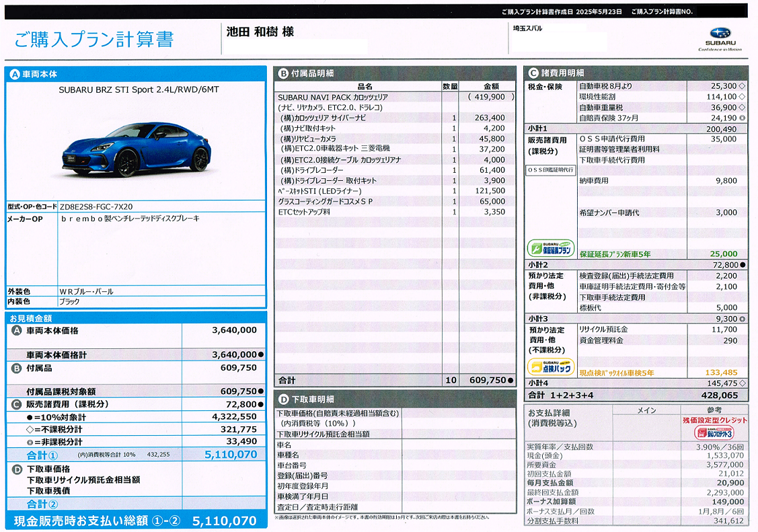Click the (構)ナビ取付キット row
This screenshot has width=758, height=532.
pyautogui.click(x=395, y=128)
